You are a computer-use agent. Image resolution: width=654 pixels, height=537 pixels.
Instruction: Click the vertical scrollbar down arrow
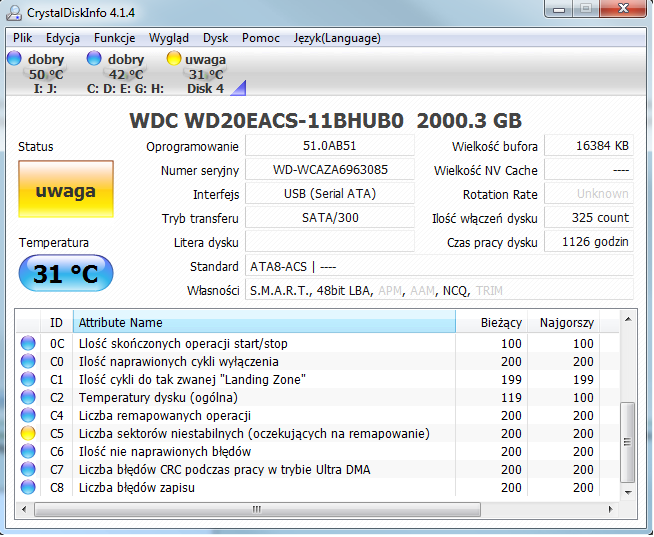coord(628,492)
